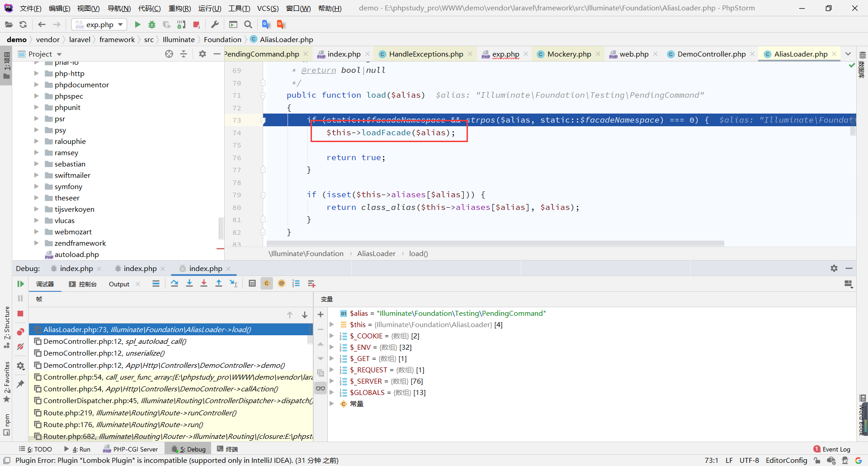868x466 pixels.
Task: Click Run to Cursor icon
Action: click(233, 284)
